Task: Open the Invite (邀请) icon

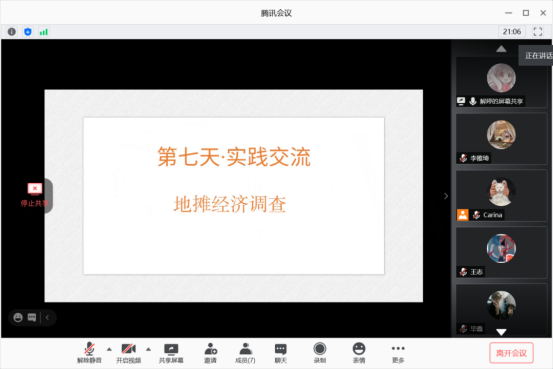Action: [211, 353]
